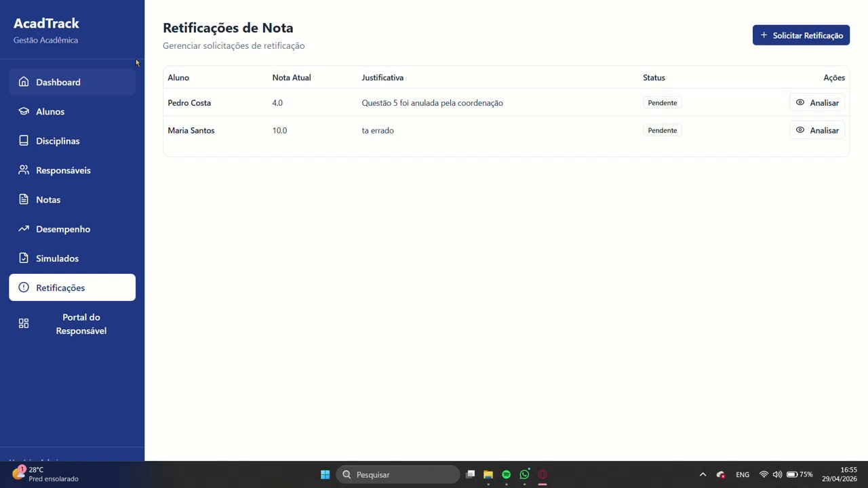Click the Windows taskbar Pesquisar search box
Viewport: 868px width, 488px height.
point(398,474)
